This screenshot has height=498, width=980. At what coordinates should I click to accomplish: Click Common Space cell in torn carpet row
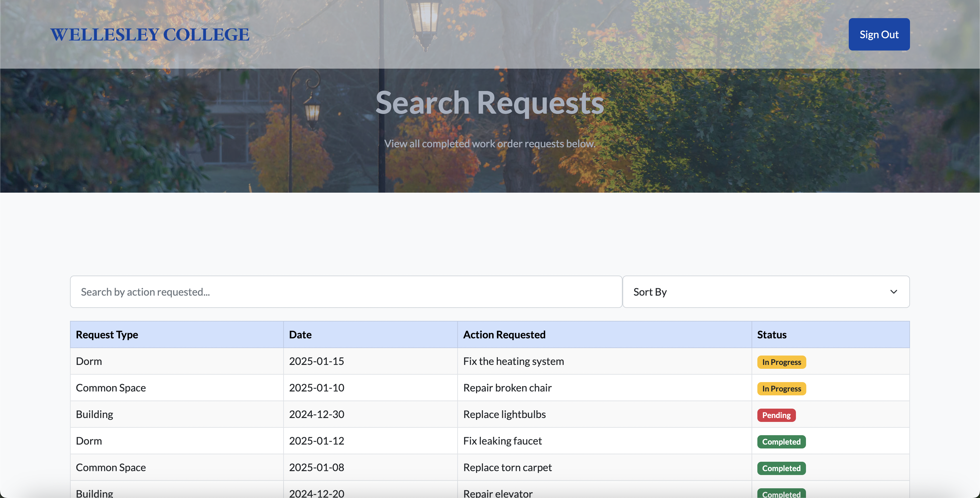177,467
